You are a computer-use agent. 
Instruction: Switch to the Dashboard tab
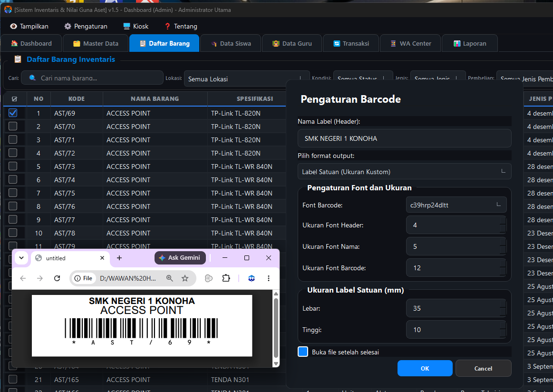pyautogui.click(x=31, y=43)
